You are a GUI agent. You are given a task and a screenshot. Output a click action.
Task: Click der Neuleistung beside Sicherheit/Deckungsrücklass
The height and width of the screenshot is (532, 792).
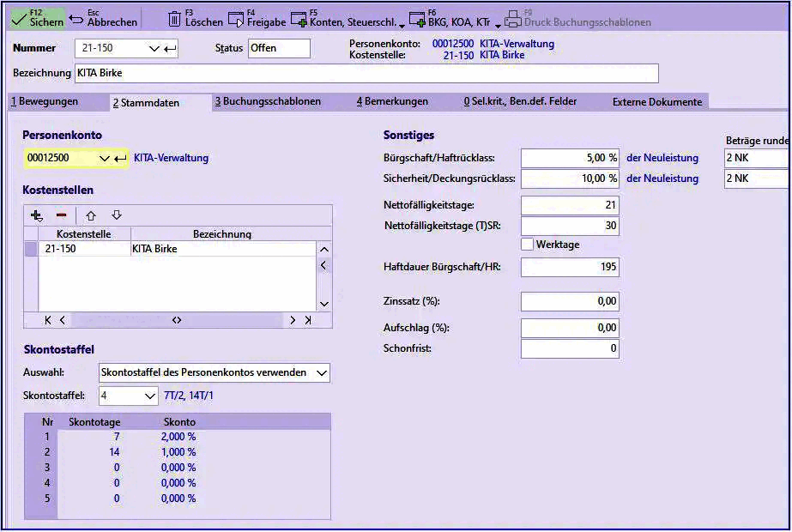[662, 178]
